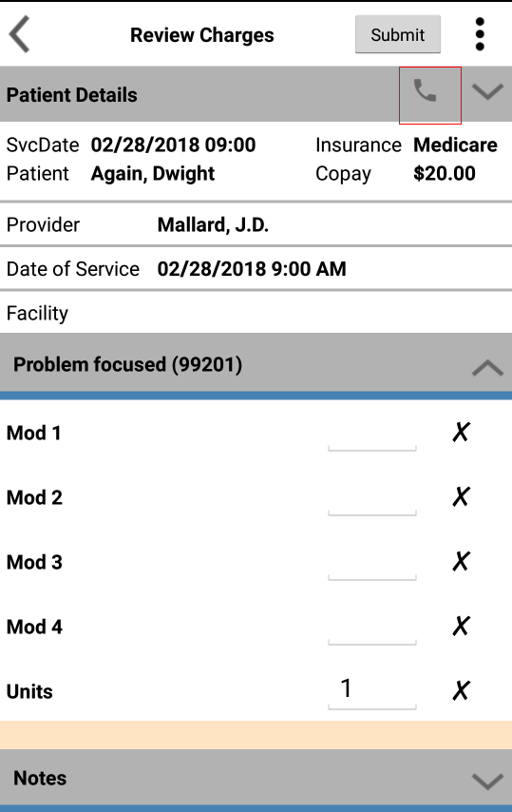
Task: Expand the Notes section chevron
Action: (487, 781)
